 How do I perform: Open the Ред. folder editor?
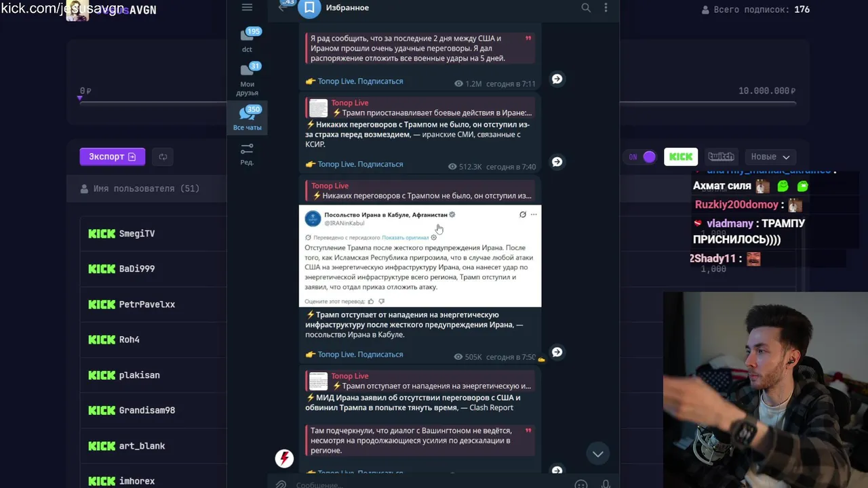pos(247,154)
